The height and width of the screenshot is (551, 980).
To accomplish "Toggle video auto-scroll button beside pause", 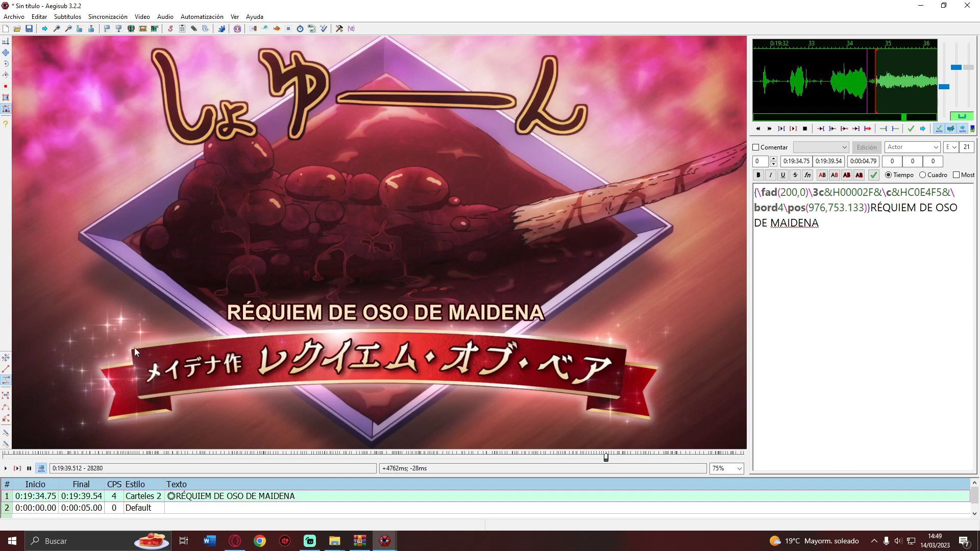I will pyautogui.click(x=41, y=468).
